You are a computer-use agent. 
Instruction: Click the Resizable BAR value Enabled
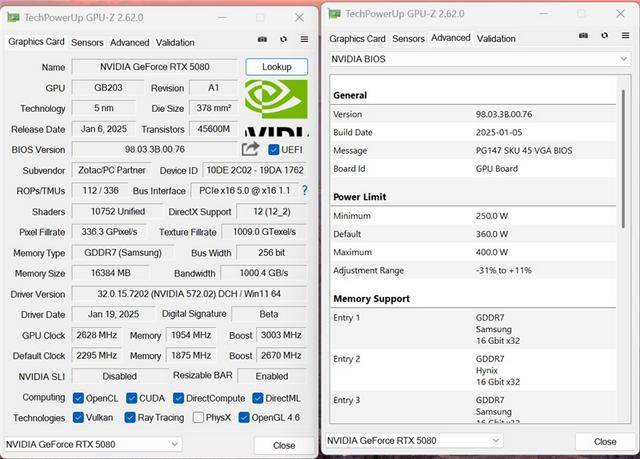coord(272,376)
